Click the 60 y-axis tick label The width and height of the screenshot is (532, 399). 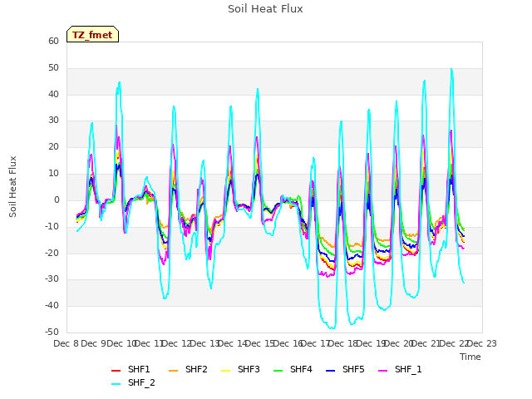pos(53,42)
